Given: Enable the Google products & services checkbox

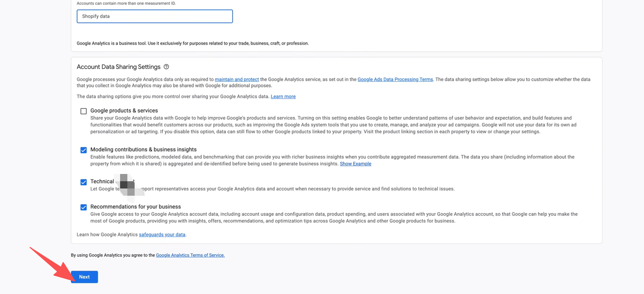Looking at the screenshot, I should click(83, 111).
